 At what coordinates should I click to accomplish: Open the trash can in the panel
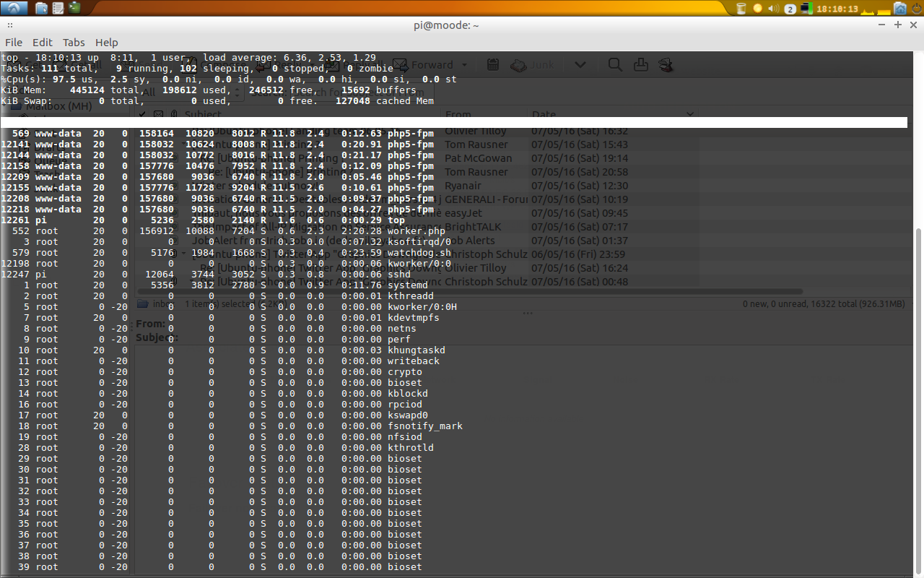click(741, 9)
